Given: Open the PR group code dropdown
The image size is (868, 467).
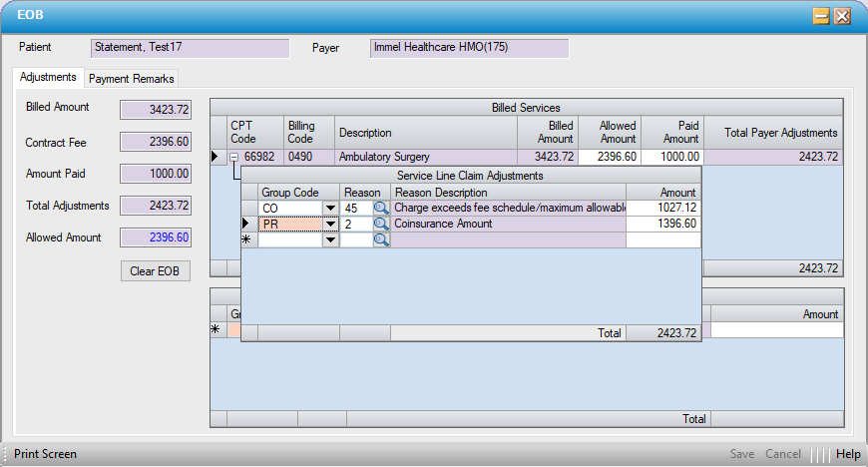Looking at the screenshot, I should tap(329, 225).
